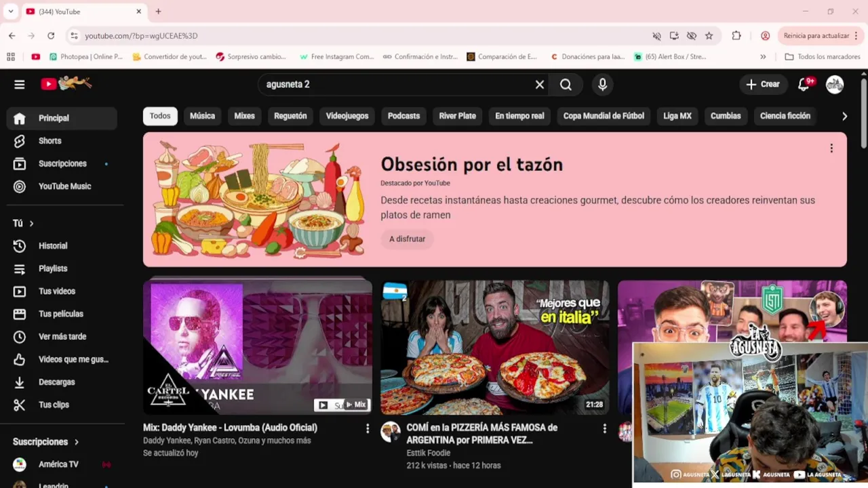
Task: Expand the Suscripciones section chevron
Action: coord(76,442)
